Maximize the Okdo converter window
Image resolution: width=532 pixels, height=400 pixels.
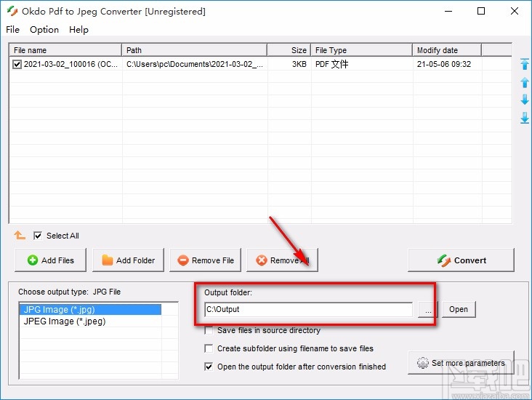coord(481,11)
